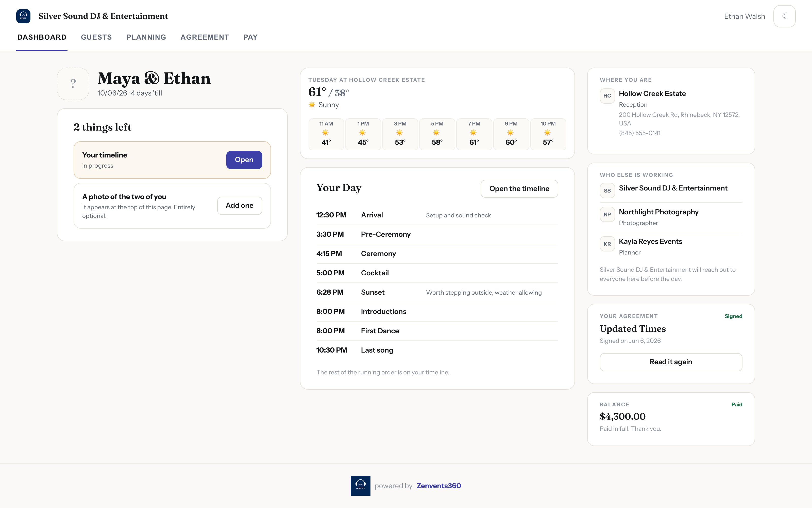Select the 4:15 PM Ceremony row
This screenshot has height=508, width=812.
pyautogui.click(x=437, y=254)
